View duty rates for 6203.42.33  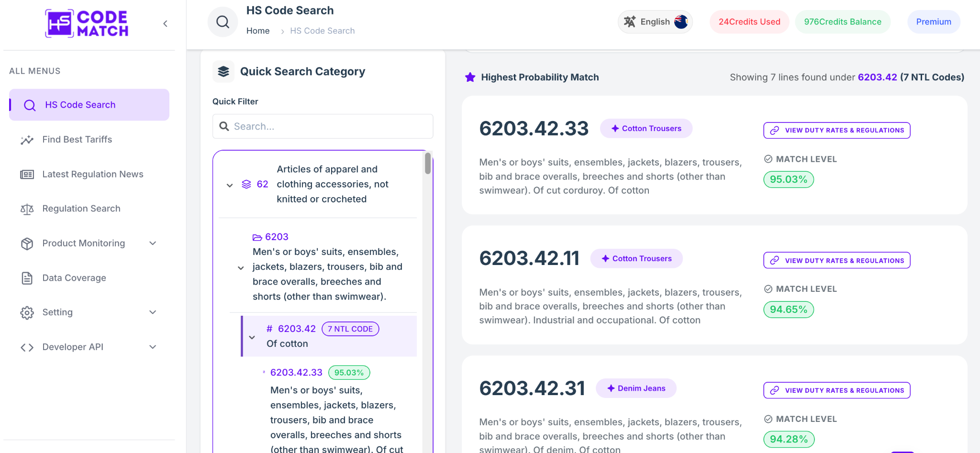pyautogui.click(x=836, y=130)
